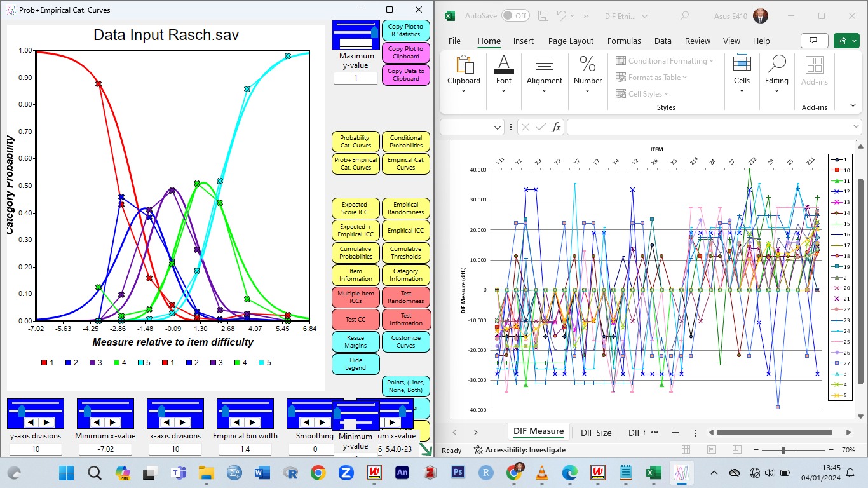
Task: Open the Excel Comments speech bubble
Action: pos(814,41)
